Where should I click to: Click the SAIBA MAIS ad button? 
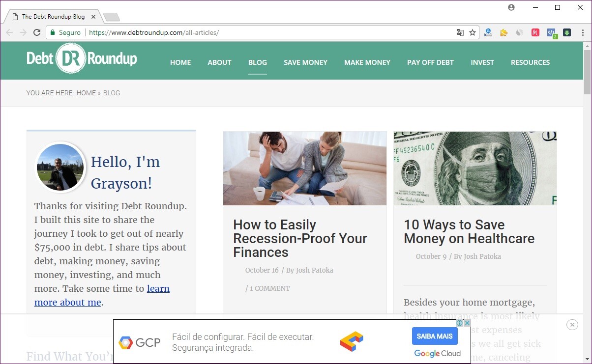point(435,336)
